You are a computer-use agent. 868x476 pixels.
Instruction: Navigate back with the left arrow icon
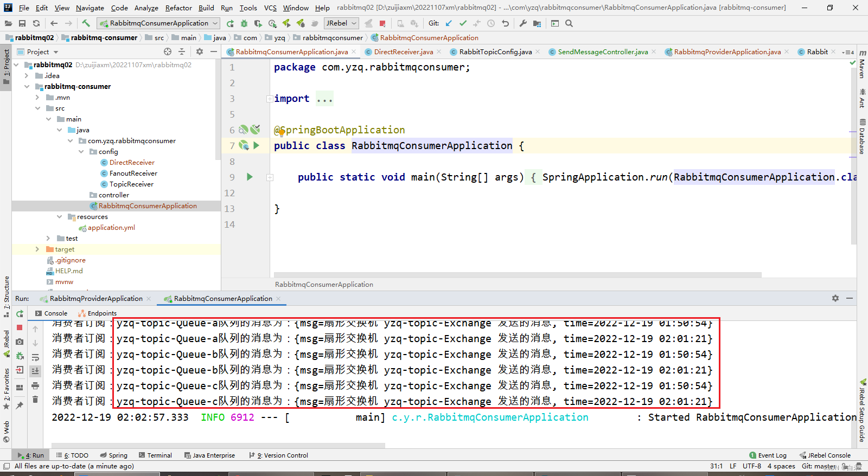[54, 23]
